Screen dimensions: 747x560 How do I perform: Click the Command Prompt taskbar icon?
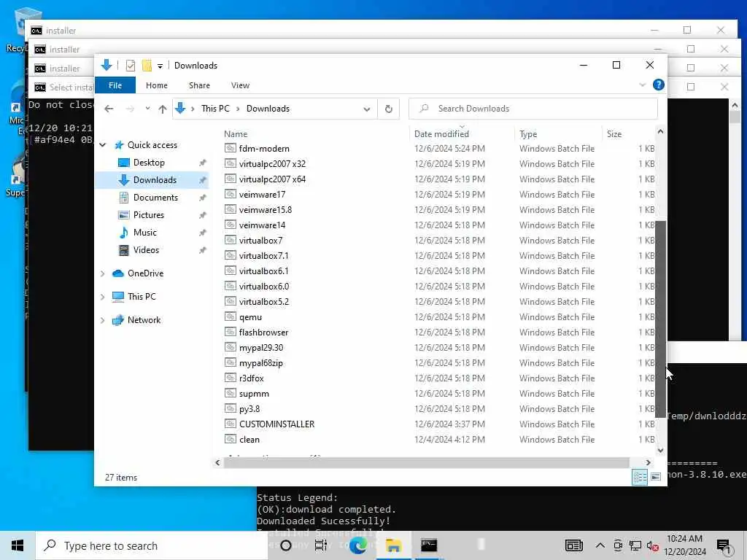[x=429, y=545]
